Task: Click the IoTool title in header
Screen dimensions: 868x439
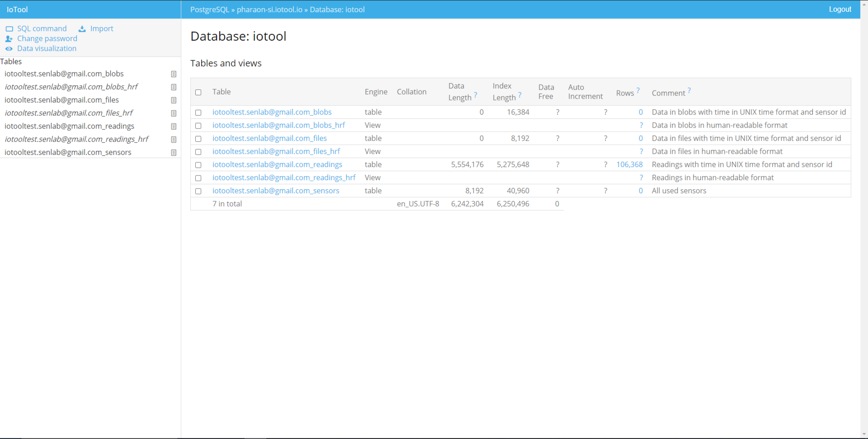Action: 17,10
